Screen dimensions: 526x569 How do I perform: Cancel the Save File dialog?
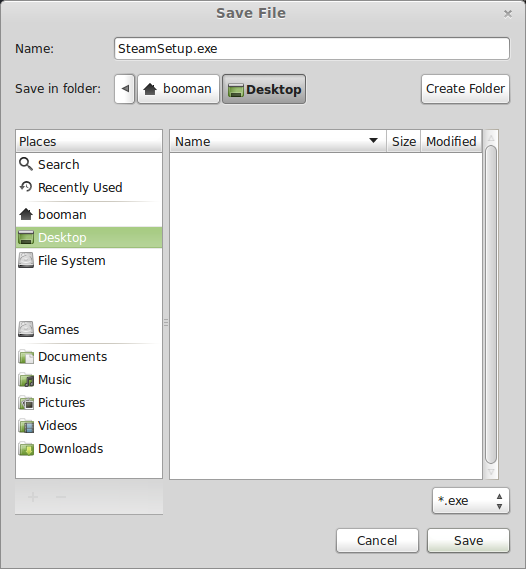[x=377, y=540]
